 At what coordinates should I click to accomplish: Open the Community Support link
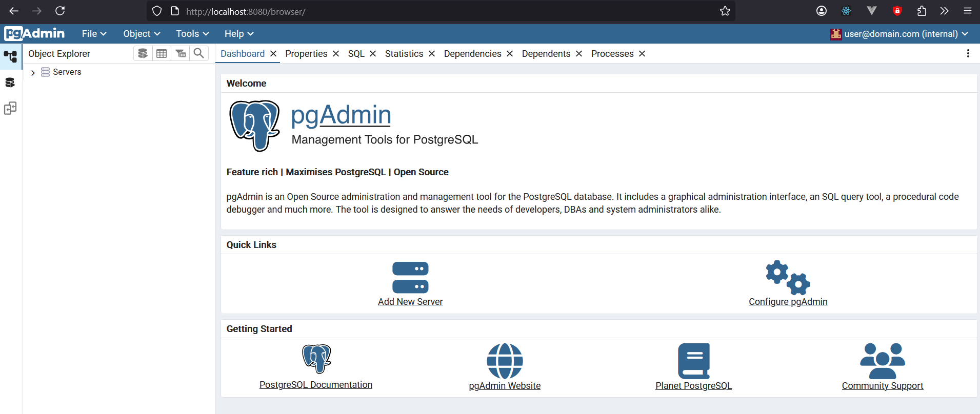[883, 386]
